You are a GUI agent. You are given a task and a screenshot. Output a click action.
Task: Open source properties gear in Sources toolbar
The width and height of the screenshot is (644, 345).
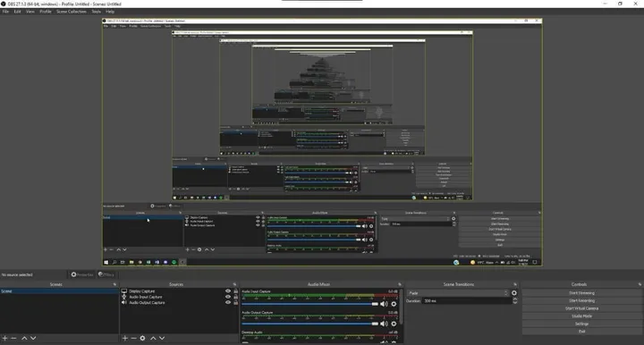[x=142, y=338]
